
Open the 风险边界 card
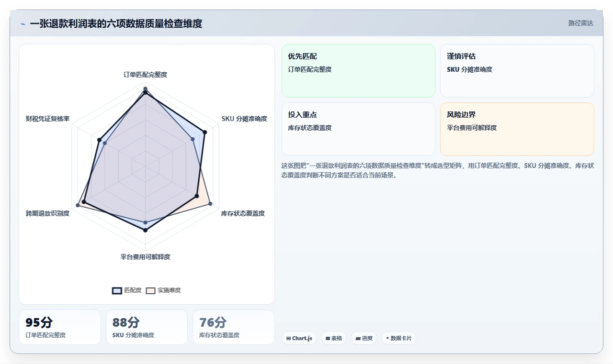(517, 129)
